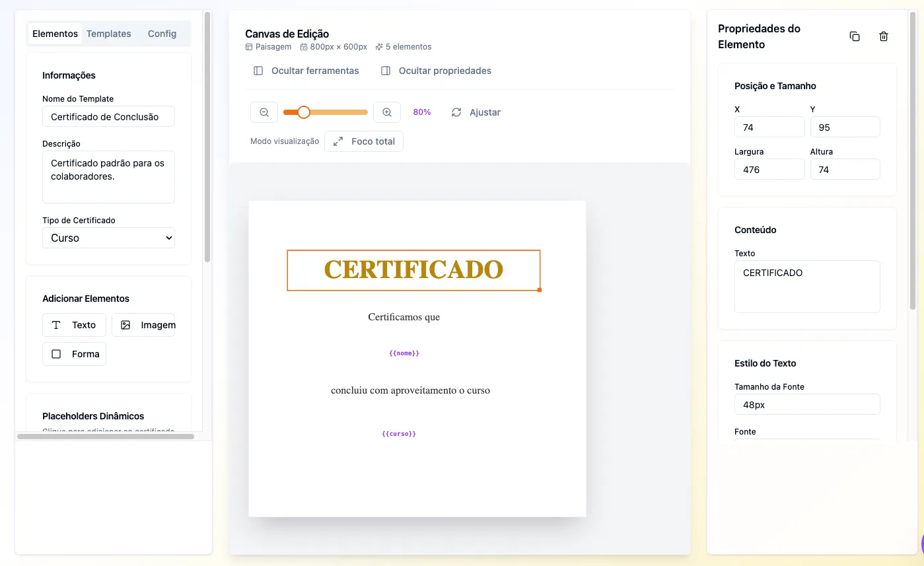Activate Foco total view
The width and height of the screenshot is (924, 566).
[363, 141]
